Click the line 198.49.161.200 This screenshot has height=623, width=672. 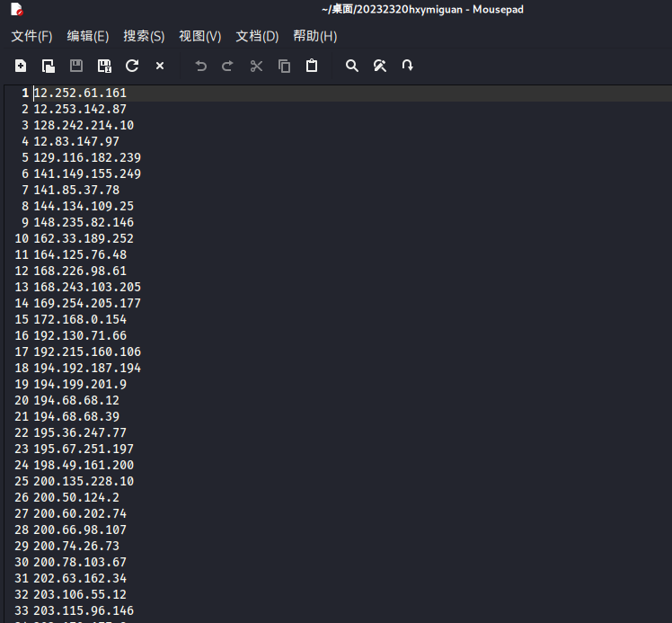(x=84, y=465)
